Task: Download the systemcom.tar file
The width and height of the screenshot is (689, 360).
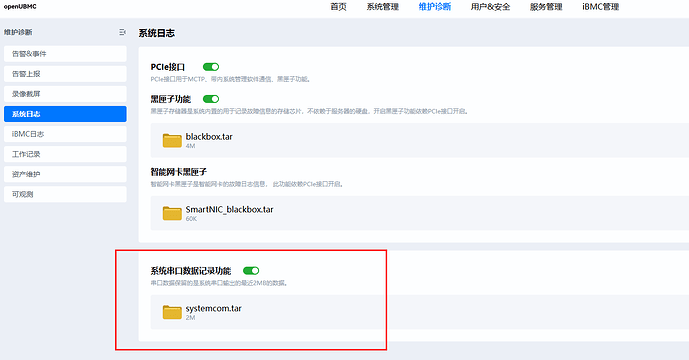Action: pos(214,309)
